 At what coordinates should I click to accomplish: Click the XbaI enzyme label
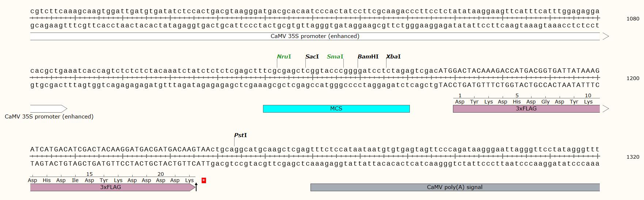point(393,57)
